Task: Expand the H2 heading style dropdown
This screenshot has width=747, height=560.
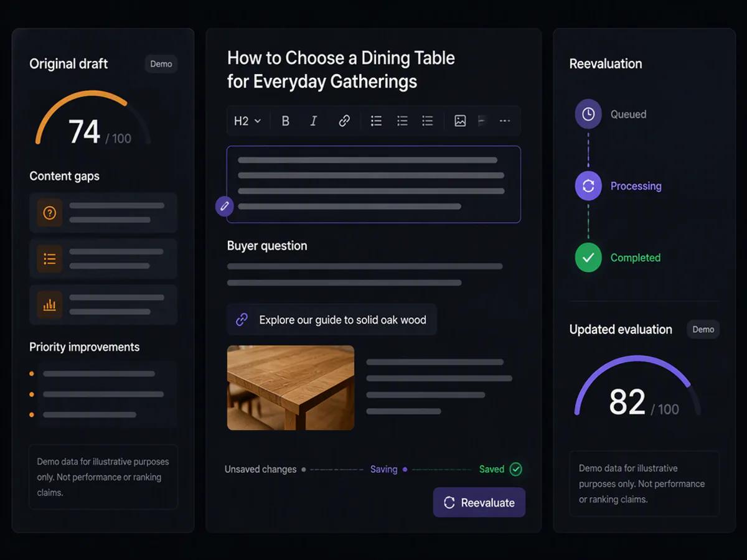Action: 247,121
